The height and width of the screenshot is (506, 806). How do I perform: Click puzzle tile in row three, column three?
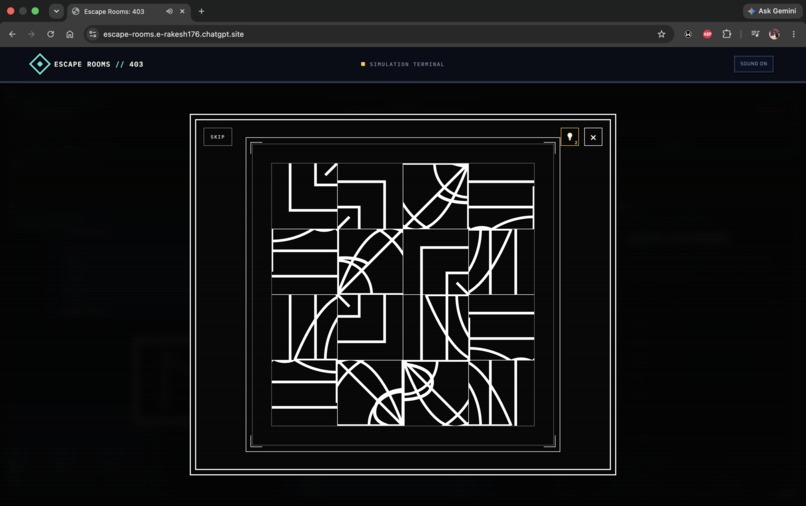pos(436,328)
